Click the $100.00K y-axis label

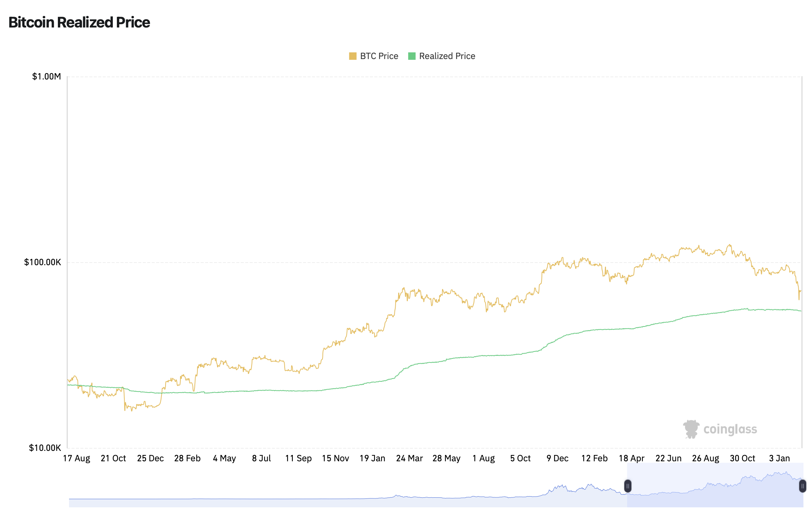click(x=42, y=262)
